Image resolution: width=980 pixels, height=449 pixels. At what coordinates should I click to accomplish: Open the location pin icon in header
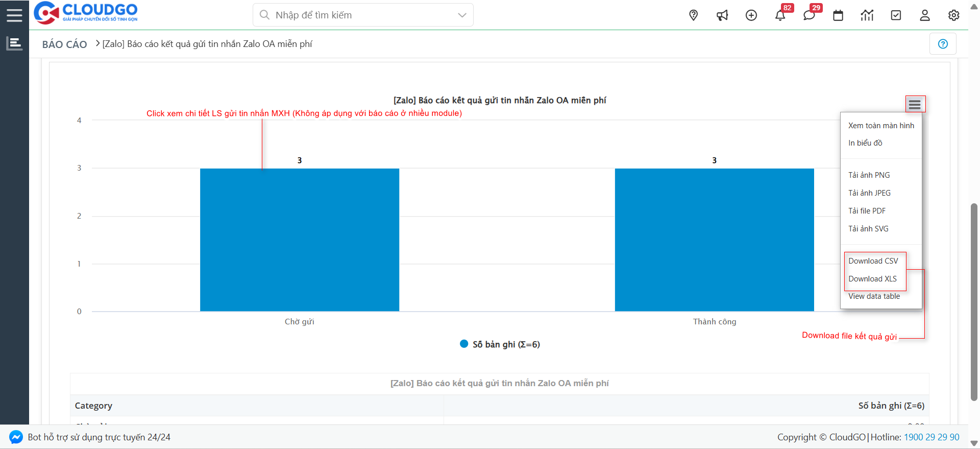693,15
